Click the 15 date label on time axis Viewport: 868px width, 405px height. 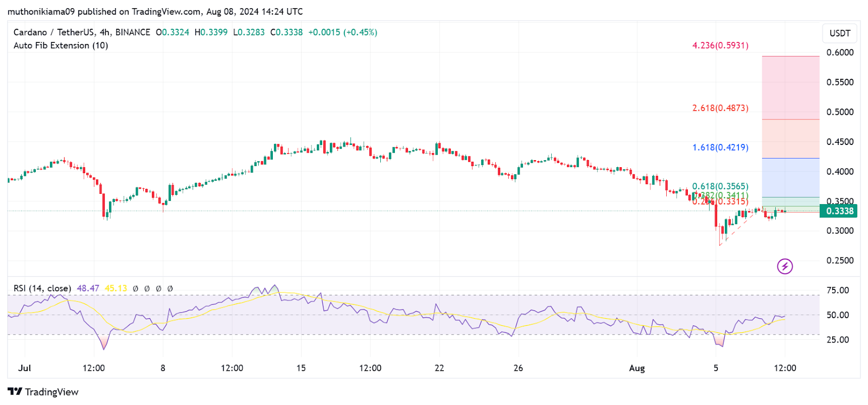pos(301,368)
